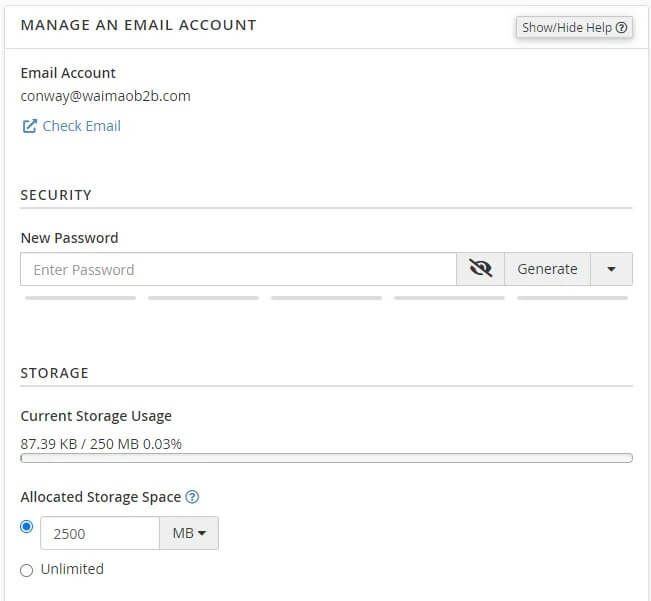Screen dimensions: 651x601
Task: Click the Manage an Email Account heading
Action: [x=138, y=24]
